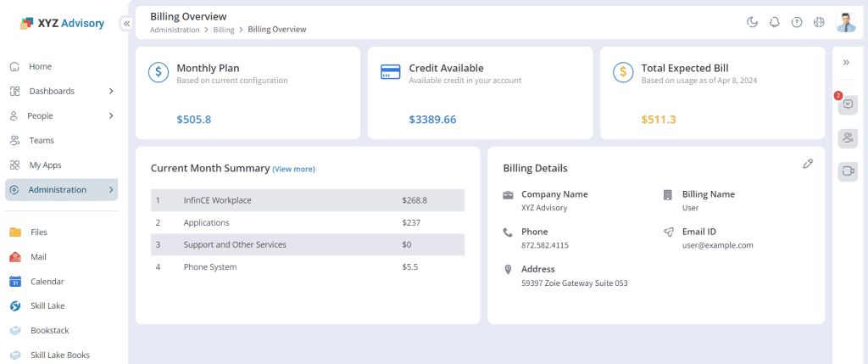Screen dimensions: 868x364
Task: Open the notifications bell
Action: pyautogui.click(x=775, y=22)
